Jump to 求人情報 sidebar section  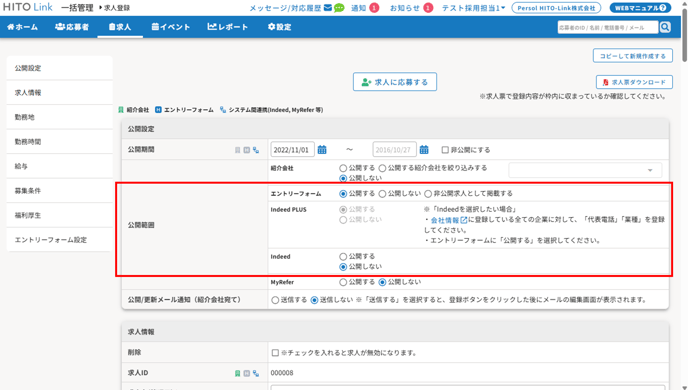click(59, 93)
